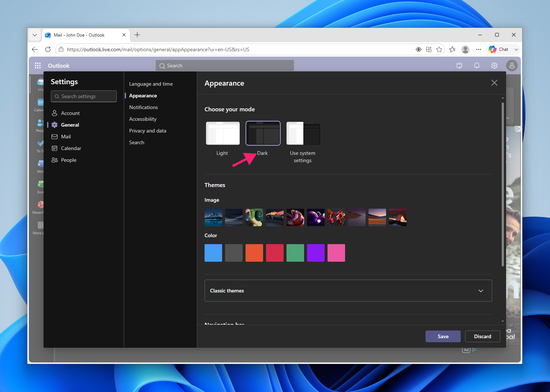The width and height of the screenshot is (550, 392).
Task: Open the Outlook app launcher grid
Action: pos(38,66)
